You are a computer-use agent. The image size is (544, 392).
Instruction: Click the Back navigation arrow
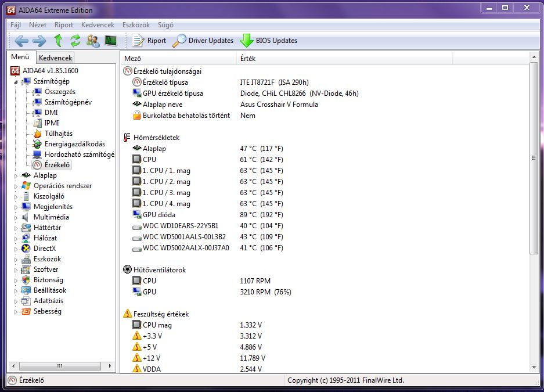click(21, 41)
